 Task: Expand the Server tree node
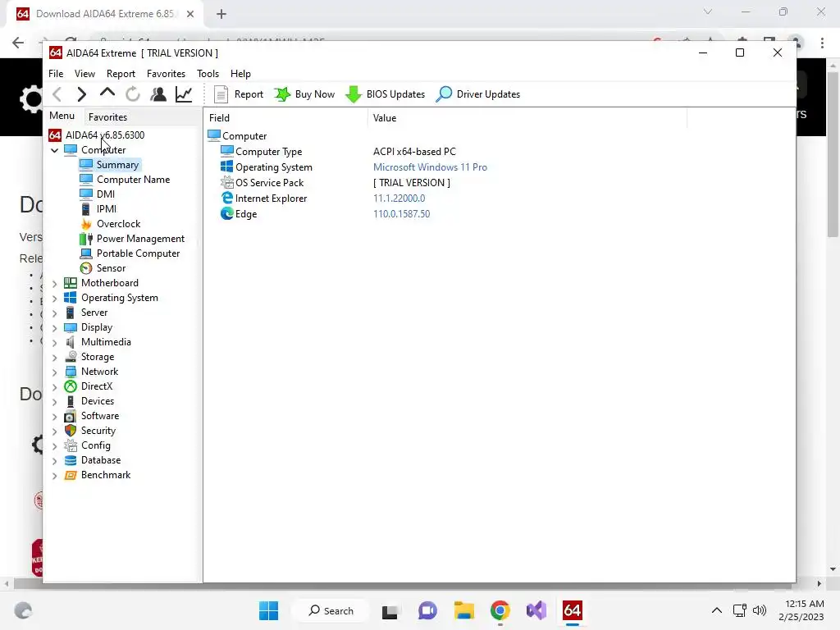[55, 313]
